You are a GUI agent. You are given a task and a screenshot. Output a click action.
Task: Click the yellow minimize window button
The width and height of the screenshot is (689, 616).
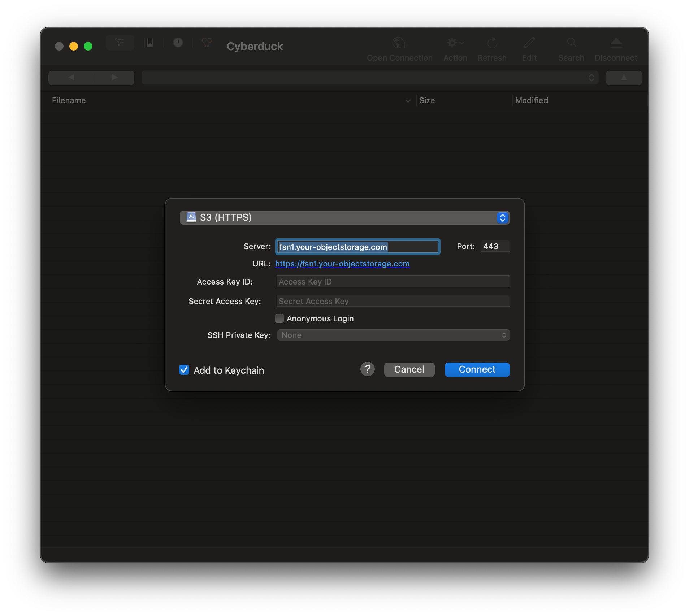click(74, 46)
